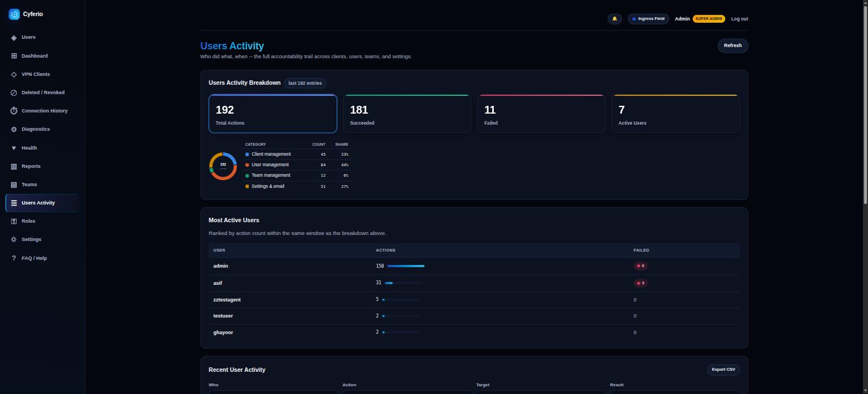The height and width of the screenshot is (394, 868).
Task: Select the Succeeded stat card
Action: pyautogui.click(x=407, y=114)
